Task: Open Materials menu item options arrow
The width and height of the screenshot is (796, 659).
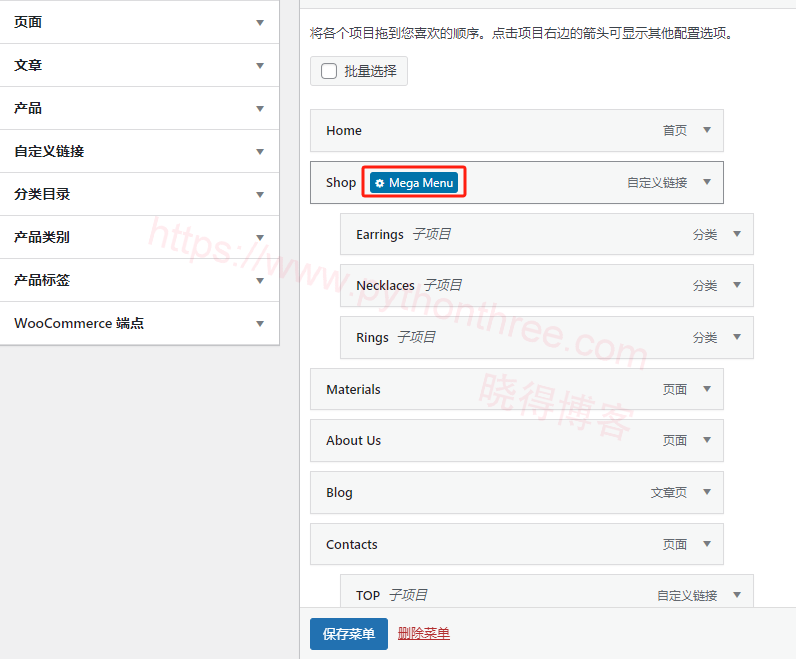Action: (x=707, y=389)
